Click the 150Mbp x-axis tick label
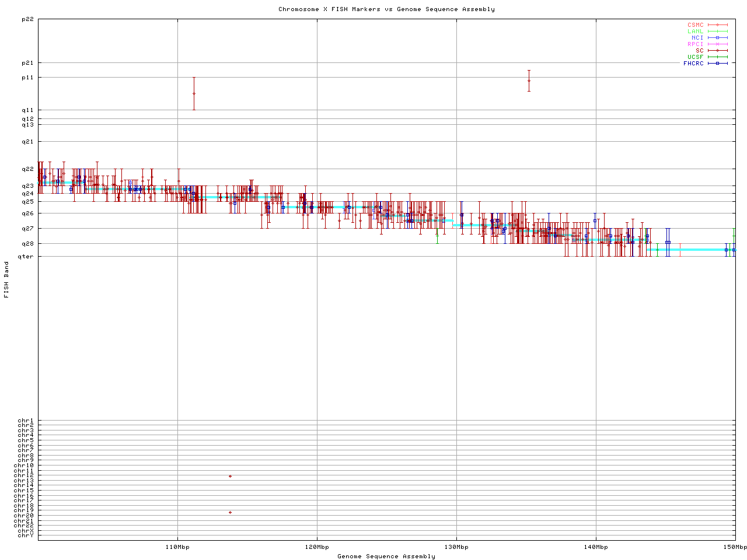747x560 pixels. [735, 547]
